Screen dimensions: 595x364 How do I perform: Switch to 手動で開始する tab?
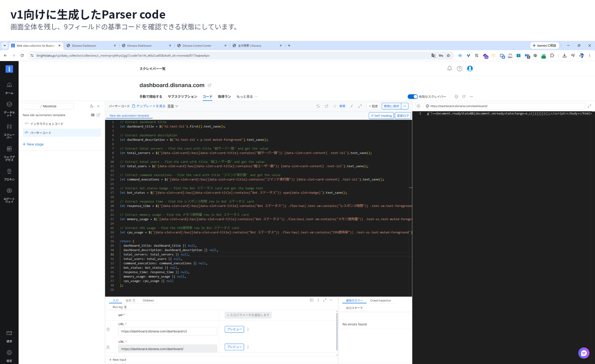coord(151,97)
